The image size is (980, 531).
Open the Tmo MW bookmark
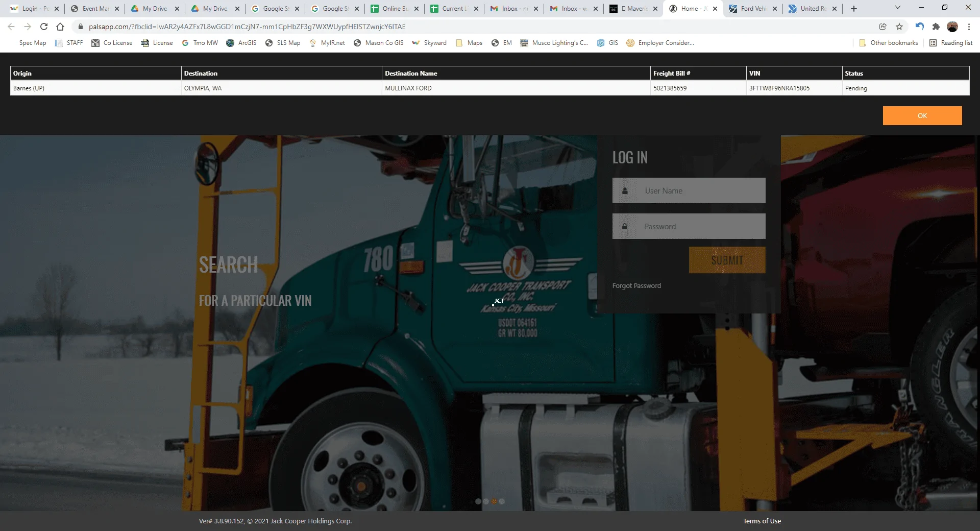pos(200,43)
